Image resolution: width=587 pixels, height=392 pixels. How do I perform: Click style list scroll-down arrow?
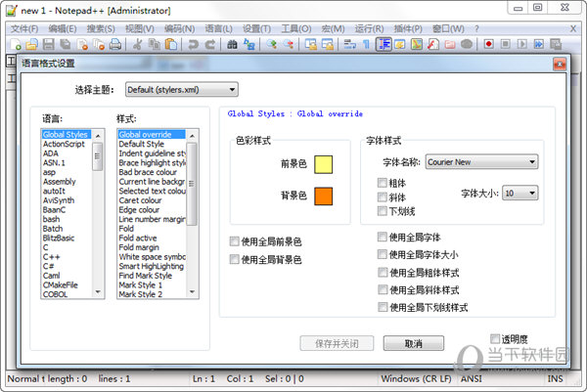(x=192, y=291)
